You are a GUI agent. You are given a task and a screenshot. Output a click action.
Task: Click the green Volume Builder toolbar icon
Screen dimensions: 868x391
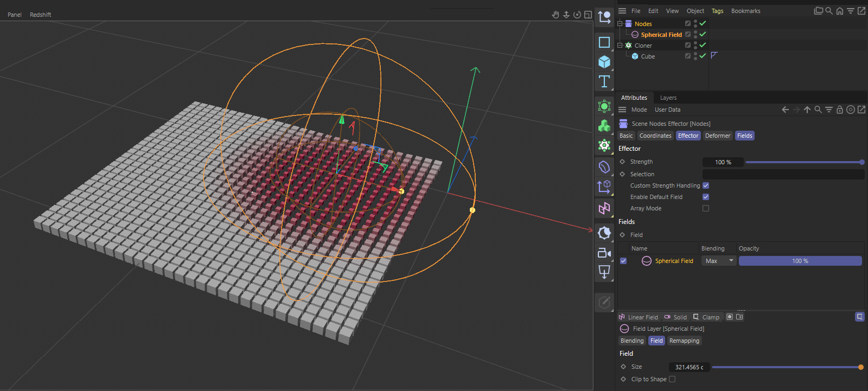(604, 126)
